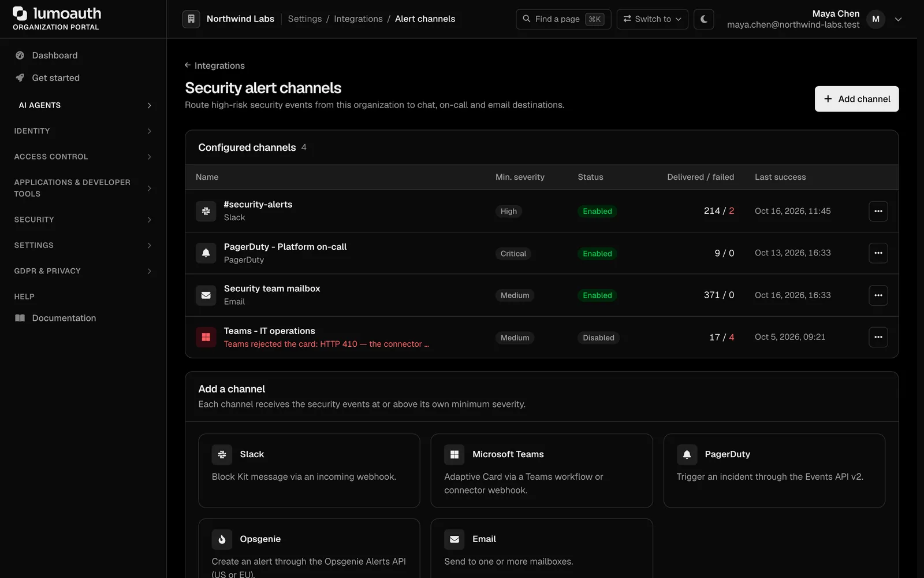Expand the Access Control sidebar section
The image size is (924, 578).
(83, 157)
